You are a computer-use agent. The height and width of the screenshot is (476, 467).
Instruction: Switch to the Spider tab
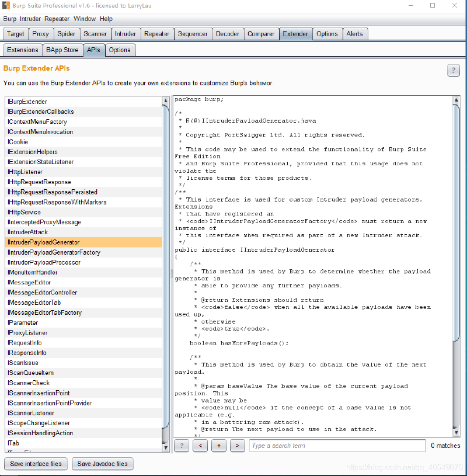click(x=66, y=34)
